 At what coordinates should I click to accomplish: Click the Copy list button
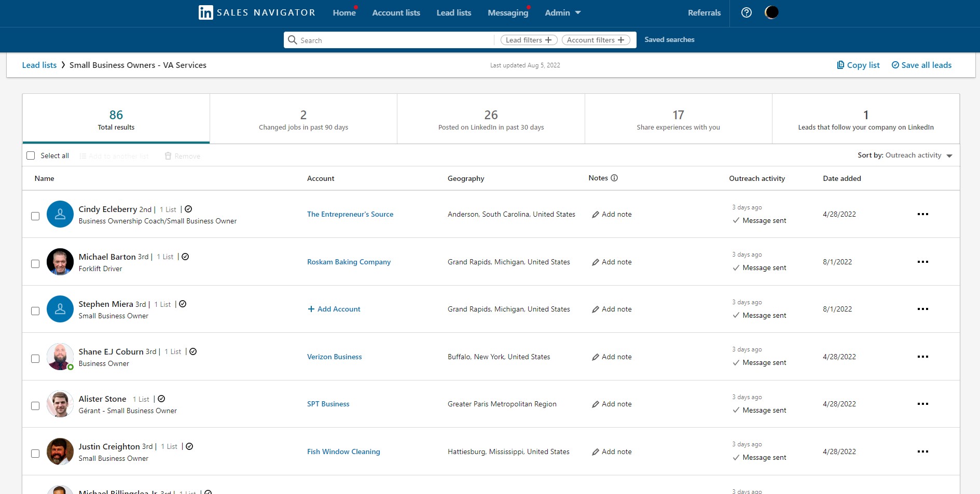[858, 65]
